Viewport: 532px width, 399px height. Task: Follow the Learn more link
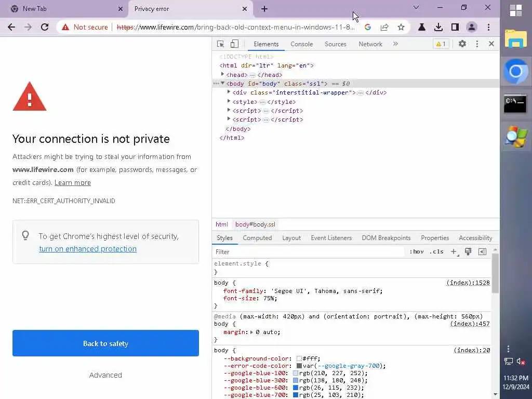(73, 182)
